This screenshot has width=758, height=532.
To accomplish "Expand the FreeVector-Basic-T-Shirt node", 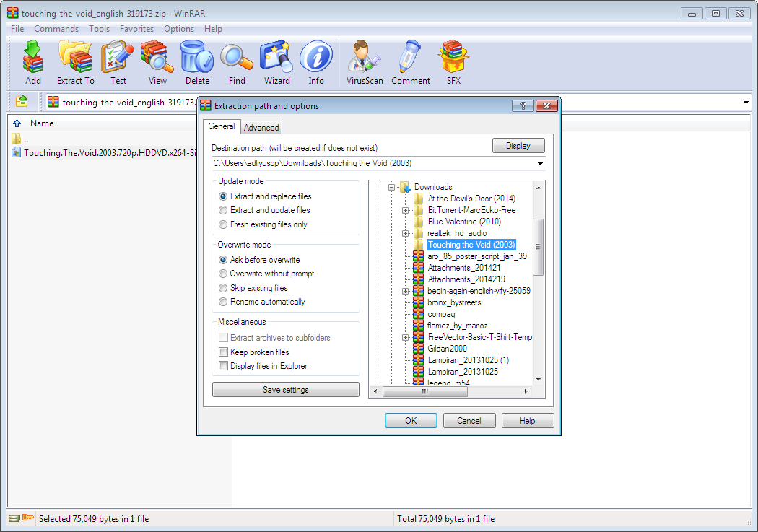I will pos(405,337).
